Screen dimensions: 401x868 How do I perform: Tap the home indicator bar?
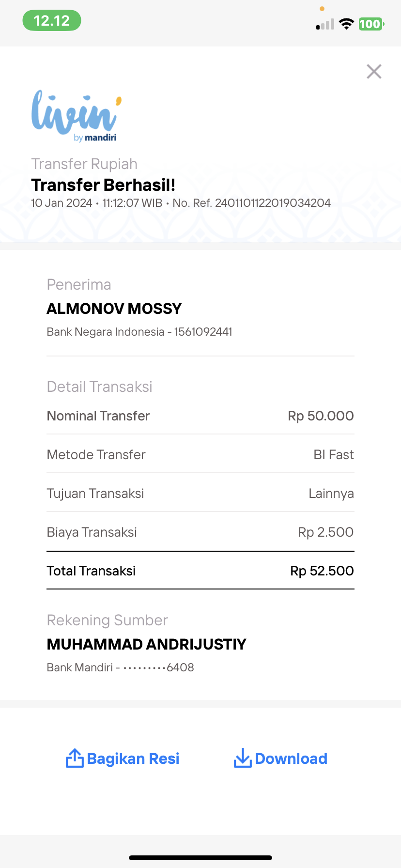pyautogui.click(x=200, y=858)
